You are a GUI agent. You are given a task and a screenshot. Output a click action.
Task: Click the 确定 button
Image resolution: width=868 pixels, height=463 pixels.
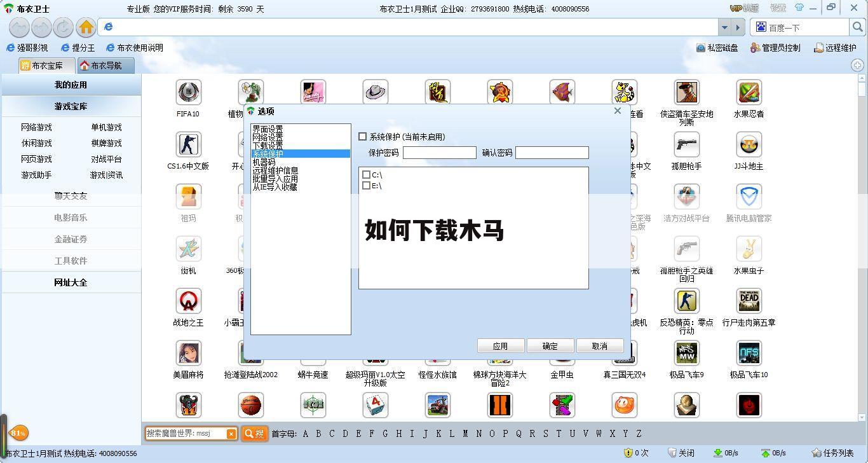pyautogui.click(x=550, y=346)
